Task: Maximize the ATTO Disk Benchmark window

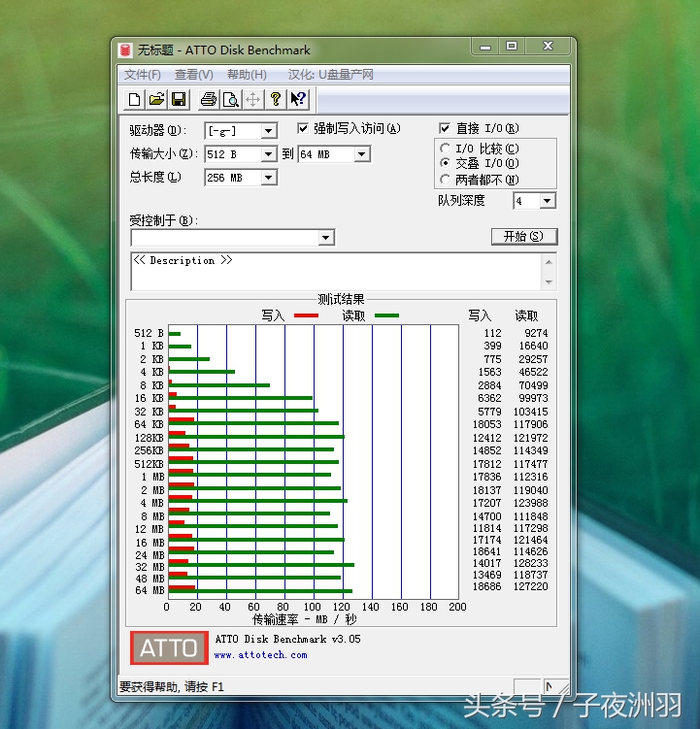Action: tap(512, 47)
